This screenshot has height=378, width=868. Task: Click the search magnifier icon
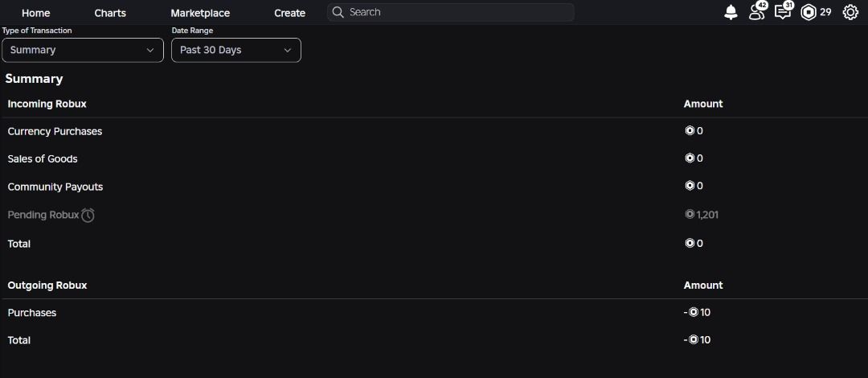pyautogui.click(x=338, y=12)
